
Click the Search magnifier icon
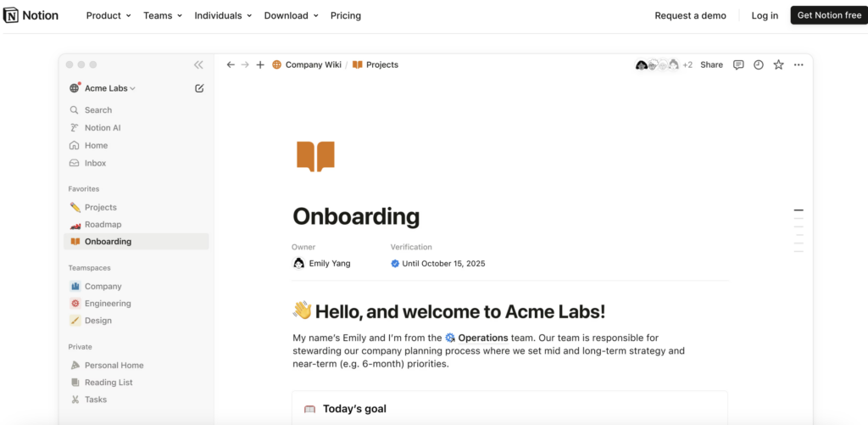coord(75,110)
